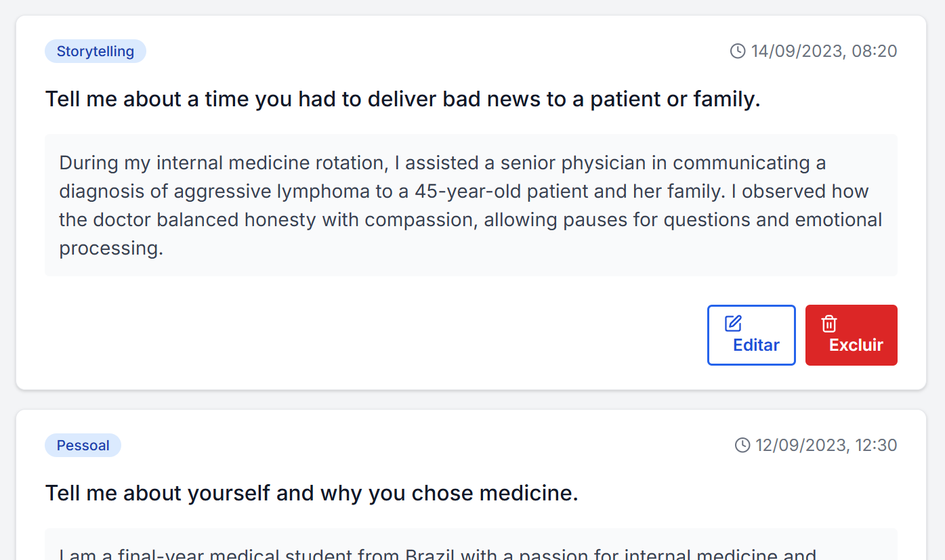945x560 pixels.
Task: Click the trash can icon in Excluir
Action: click(x=829, y=324)
